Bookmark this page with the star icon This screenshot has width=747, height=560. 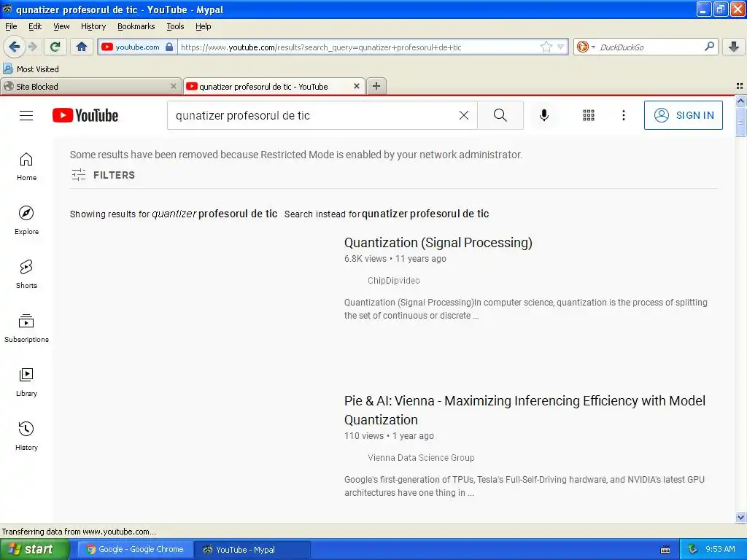pos(546,47)
